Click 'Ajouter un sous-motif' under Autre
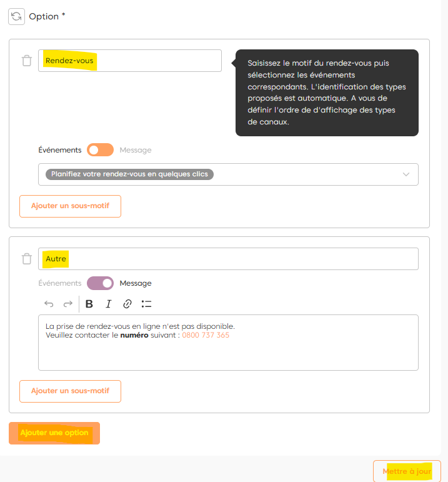The width and height of the screenshot is (448, 482). pyautogui.click(x=70, y=391)
